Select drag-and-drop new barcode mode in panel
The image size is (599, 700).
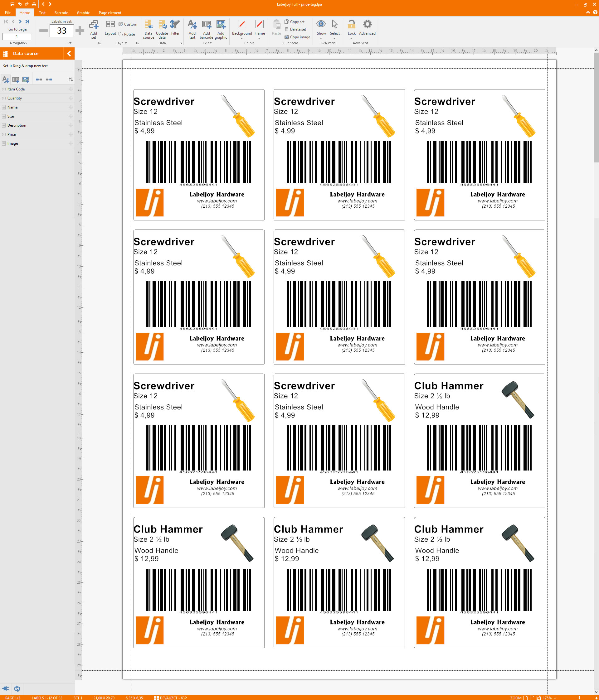pyautogui.click(x=16, y=80)
